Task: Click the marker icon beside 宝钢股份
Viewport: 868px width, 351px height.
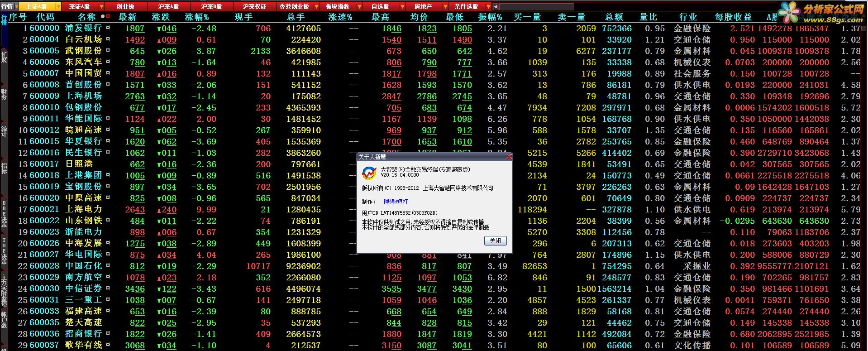Action: click(108, 186)
